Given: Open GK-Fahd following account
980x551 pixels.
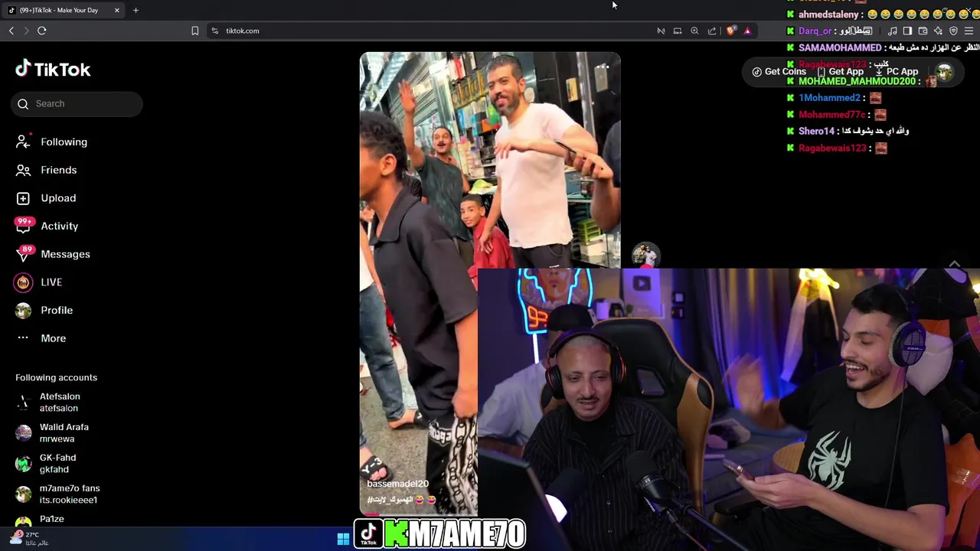Looking at the screenshot, I should click(x=46, y=463).
